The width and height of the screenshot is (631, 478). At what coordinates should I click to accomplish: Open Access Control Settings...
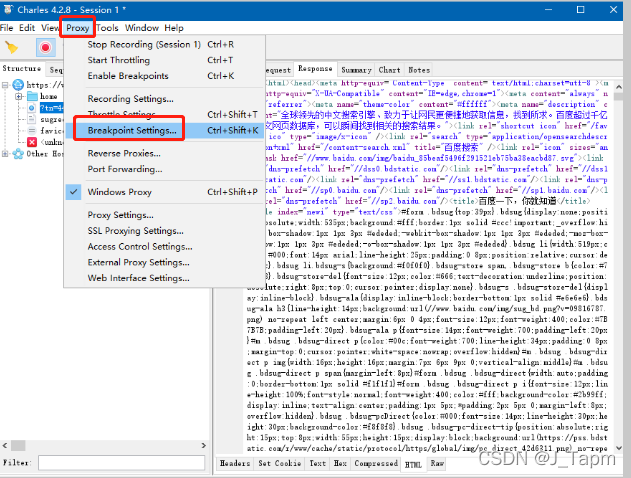tap(164, 246)
